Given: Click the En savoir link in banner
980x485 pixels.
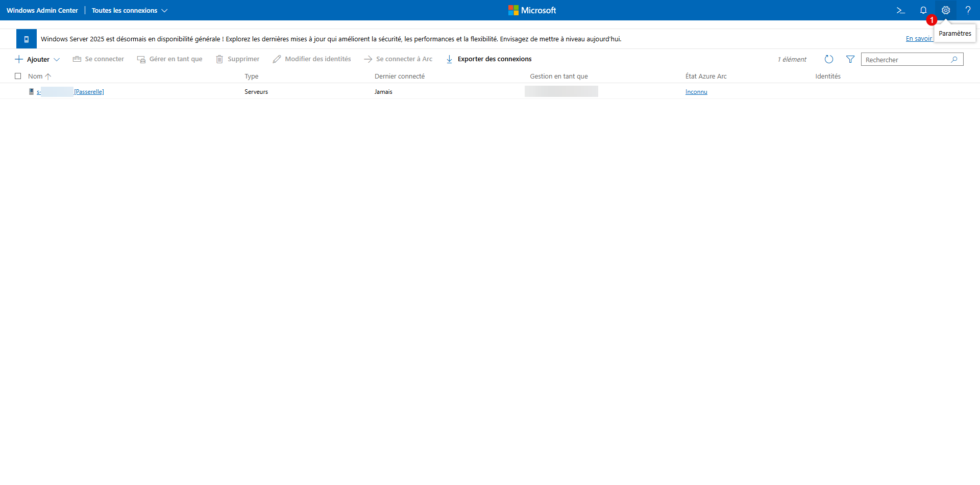Looking at the screenshot, I should [x=918, y=39].
